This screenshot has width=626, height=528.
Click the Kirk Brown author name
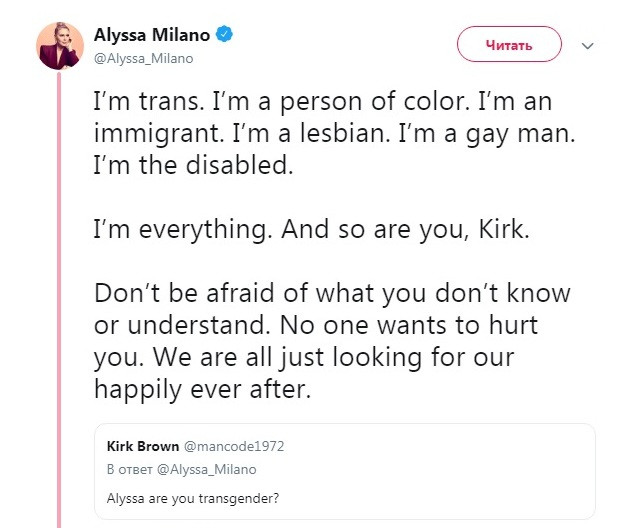(x=143, y=446)
